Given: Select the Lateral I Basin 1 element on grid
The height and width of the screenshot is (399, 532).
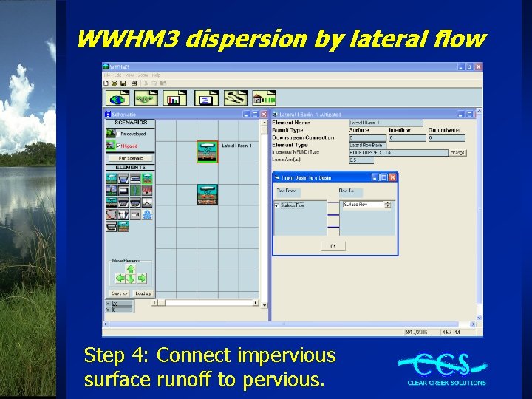Looking at the screenshot, I should pyautogui.click(x=208, y=151).
